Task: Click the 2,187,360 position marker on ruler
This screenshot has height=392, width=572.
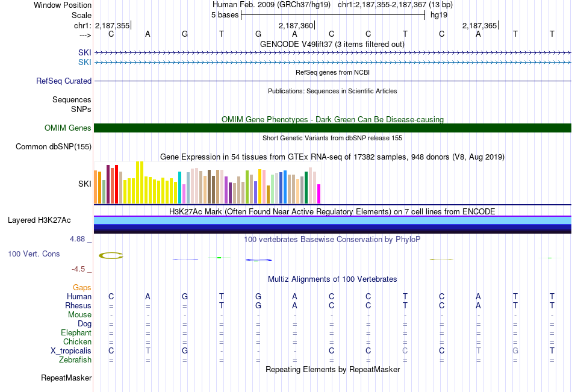Action: pos(296,25)
